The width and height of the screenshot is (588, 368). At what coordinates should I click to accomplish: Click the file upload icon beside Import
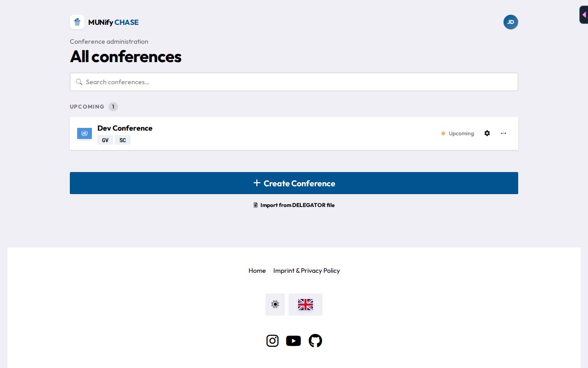coord(256,205)
